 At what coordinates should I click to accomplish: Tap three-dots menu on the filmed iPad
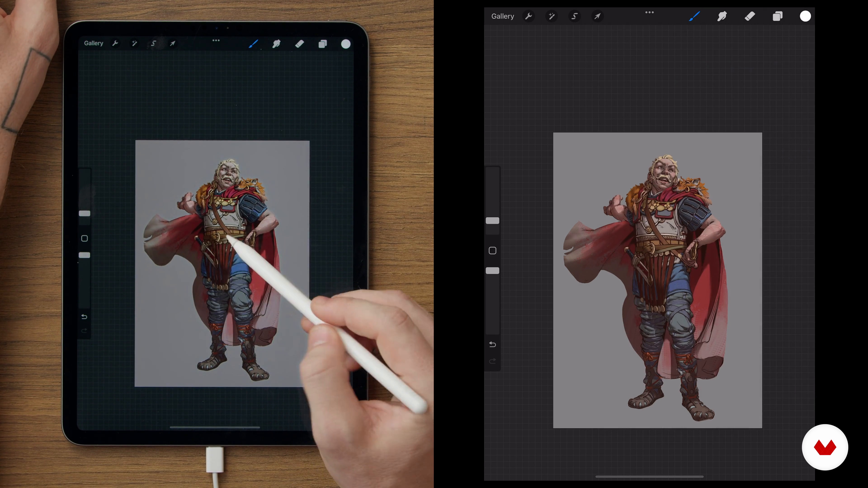[x=216, y=40]
